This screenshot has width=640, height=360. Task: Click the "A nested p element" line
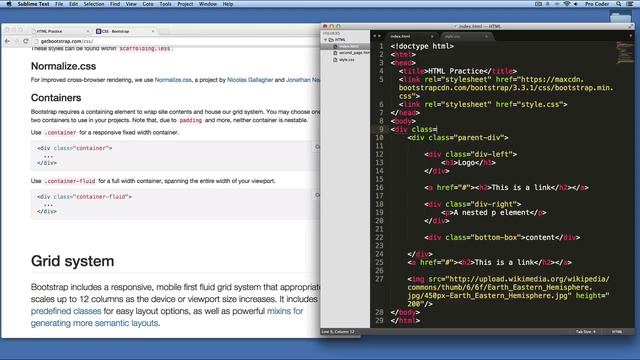pos(493,213)
